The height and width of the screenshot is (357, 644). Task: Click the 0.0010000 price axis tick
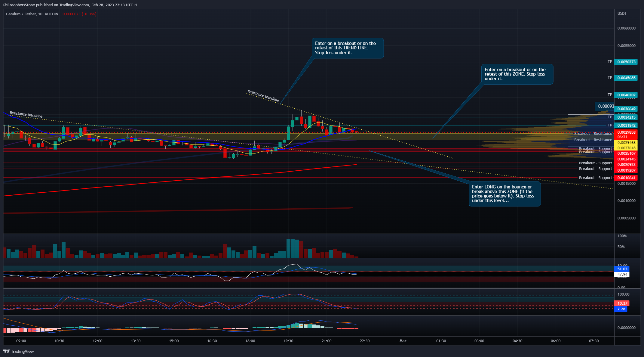click(x=626, y=201)
